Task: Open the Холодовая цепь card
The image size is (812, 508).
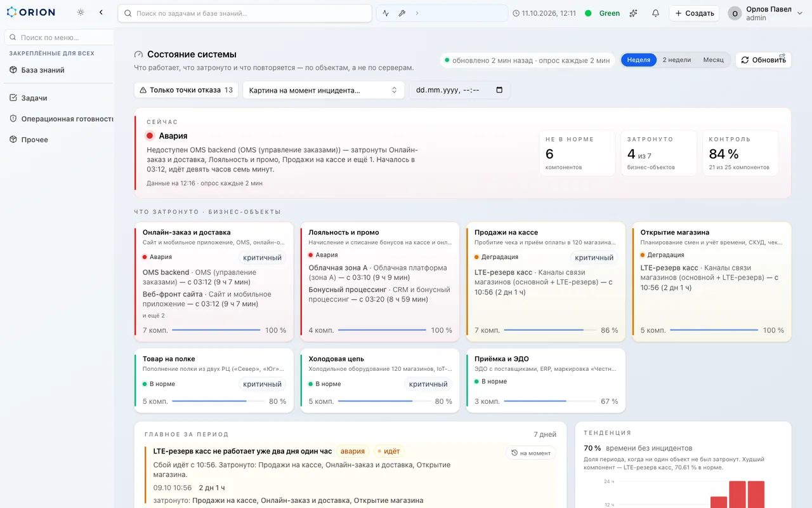Action: pyautogui.click(x=380, y=380)
